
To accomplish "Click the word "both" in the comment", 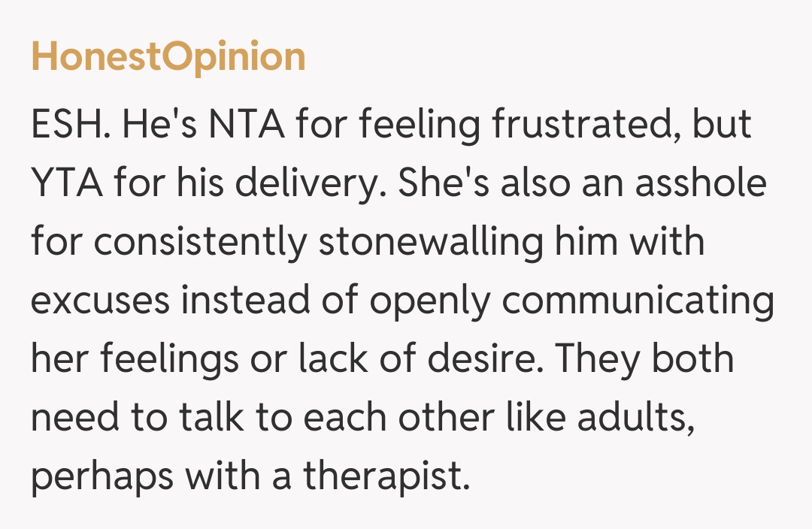I will [692, 359].
